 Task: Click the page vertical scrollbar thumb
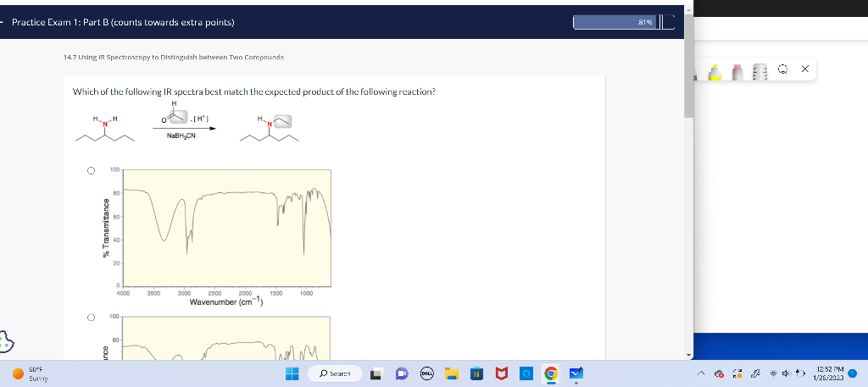(688, 66)
